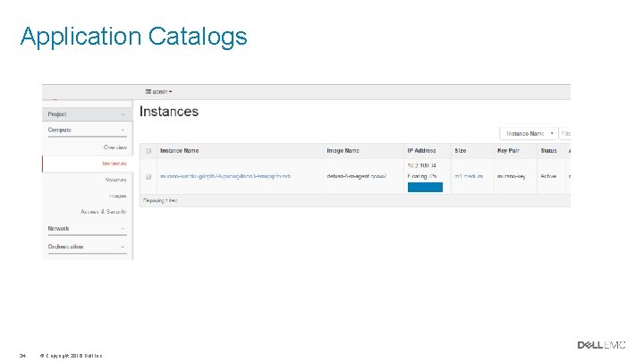Sort by IP Address column header

click(x=421, y=151)
